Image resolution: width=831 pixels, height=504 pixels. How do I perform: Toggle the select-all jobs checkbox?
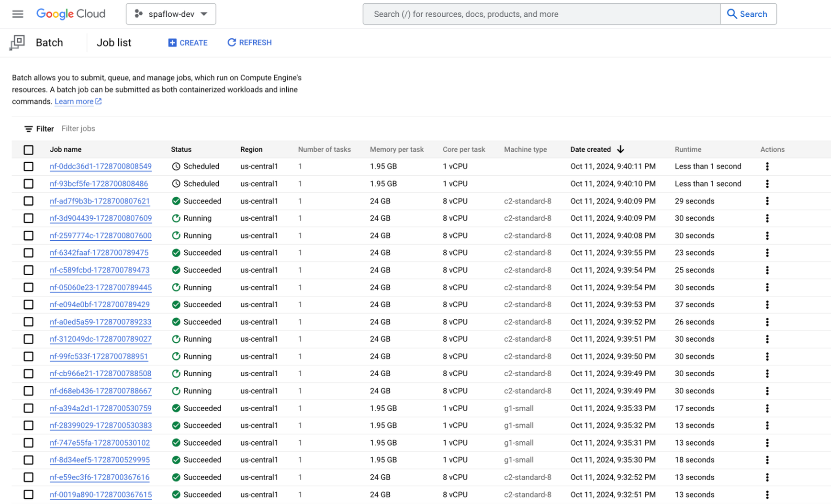(29, 150)
